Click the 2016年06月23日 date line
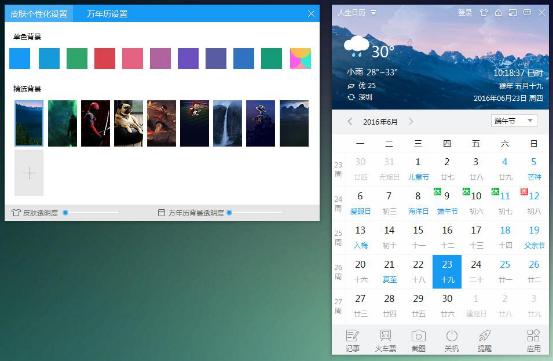This screenshot has height=361, width=553. tap(508, 98)
